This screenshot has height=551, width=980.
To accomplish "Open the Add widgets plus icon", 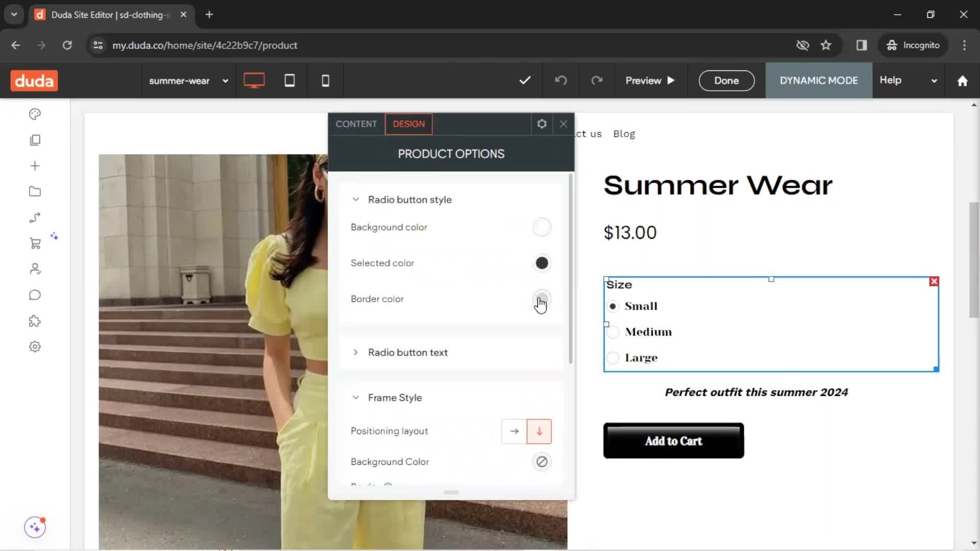I will coord(35,166).
